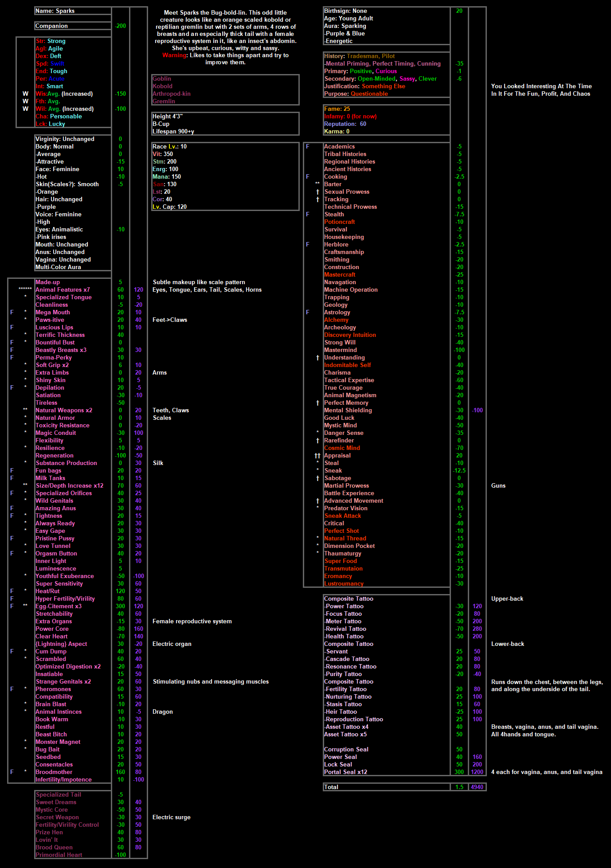611x868 pixels.
Task: Select the 'Face: Feminine' appearance row
Action: click(57, 169)
